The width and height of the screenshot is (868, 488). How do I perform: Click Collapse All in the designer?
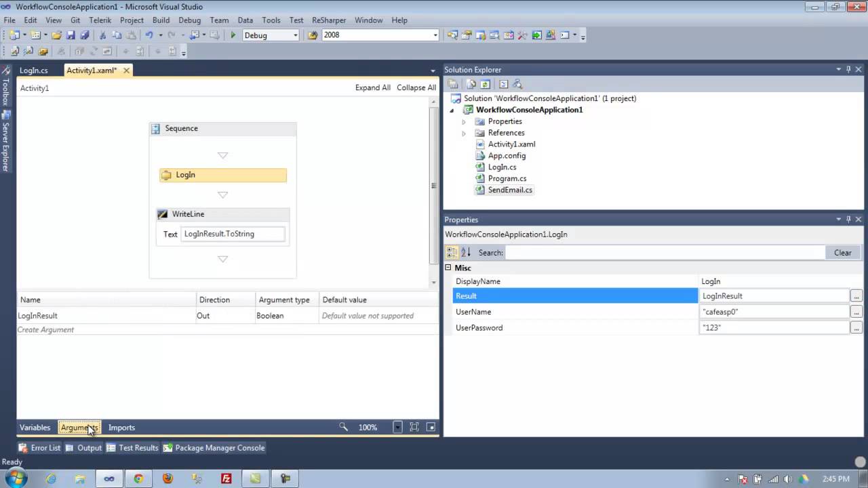click(x=416, y=88)
